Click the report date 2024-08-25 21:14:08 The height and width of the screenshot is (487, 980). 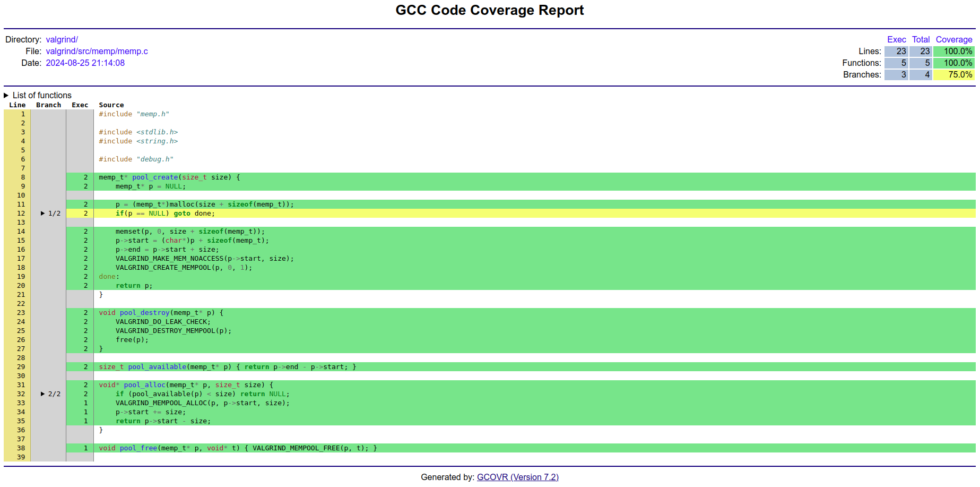[85, 63]
